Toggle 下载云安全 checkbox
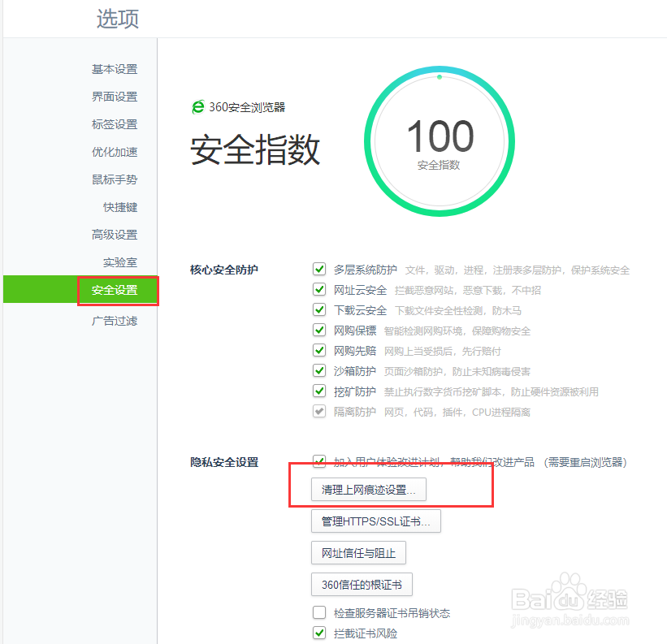The width and height of the screenshot is (667, 644). (x=319, y=309)
